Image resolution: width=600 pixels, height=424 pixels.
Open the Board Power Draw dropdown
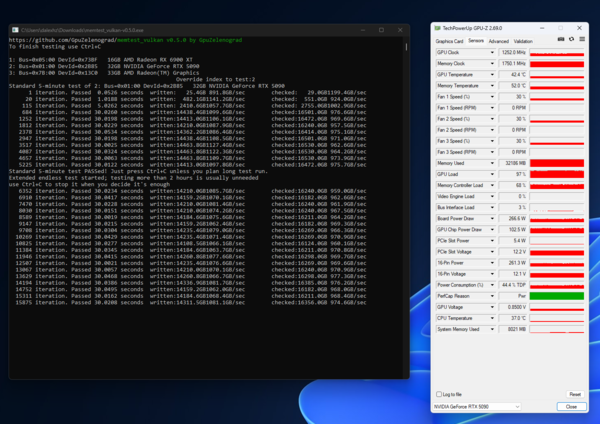point(492,219)
